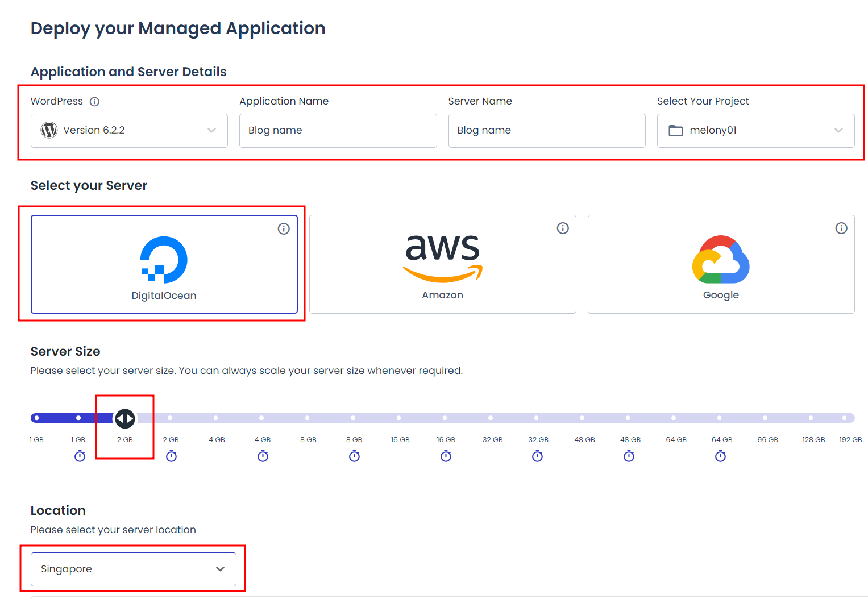The image size is (868, 599).
Task: Open the Google card info icon
Action: [841, 228]
